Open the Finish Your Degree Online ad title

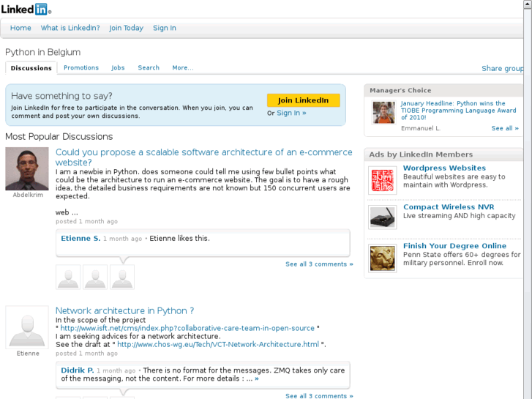tap(454, 245)
